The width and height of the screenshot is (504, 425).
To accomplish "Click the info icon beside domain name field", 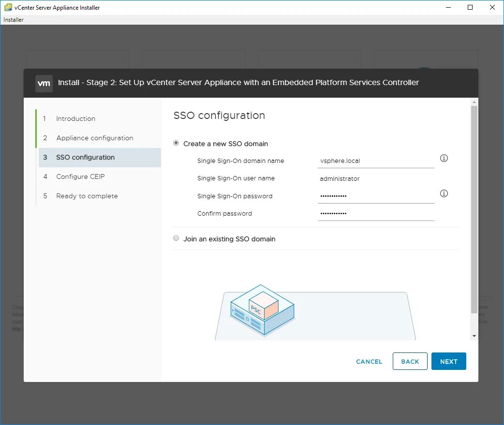I will [444, 158].
